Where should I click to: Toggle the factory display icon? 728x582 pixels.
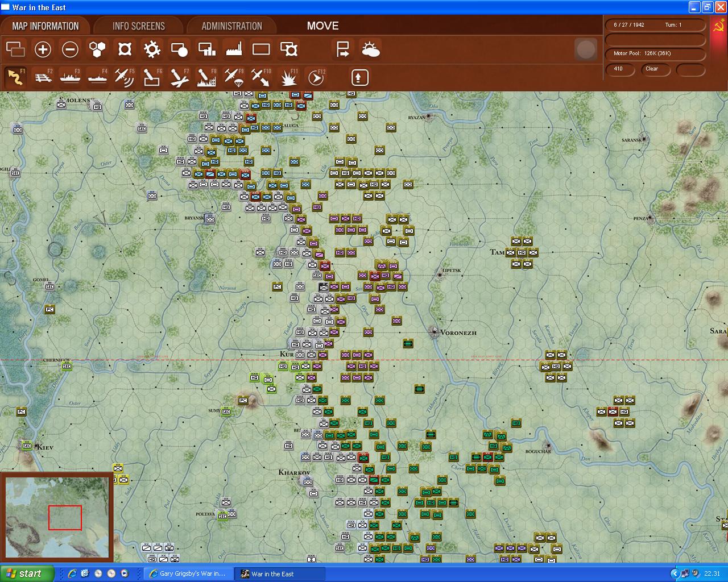click(x=234, y=49)
